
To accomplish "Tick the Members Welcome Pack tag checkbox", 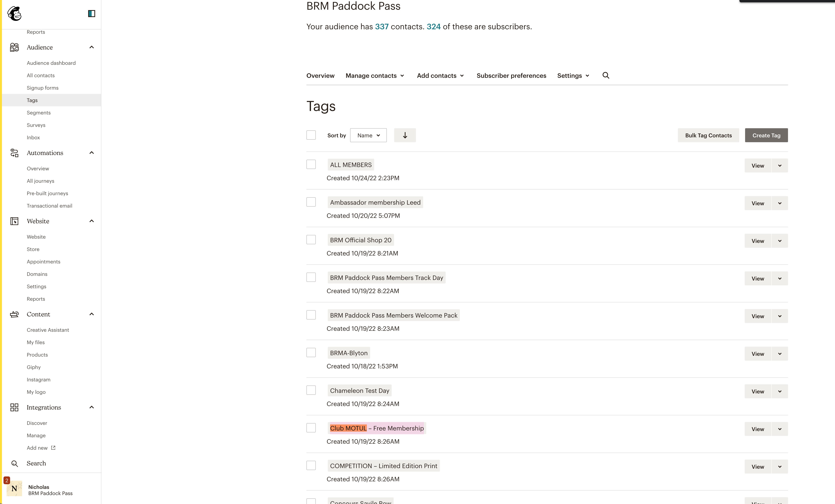I will click(x=311, y=315).
